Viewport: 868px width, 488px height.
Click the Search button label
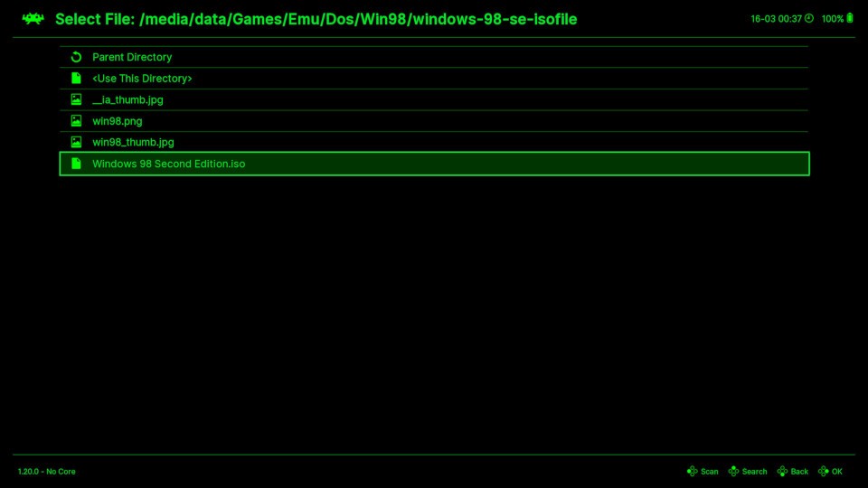(754, 472)
